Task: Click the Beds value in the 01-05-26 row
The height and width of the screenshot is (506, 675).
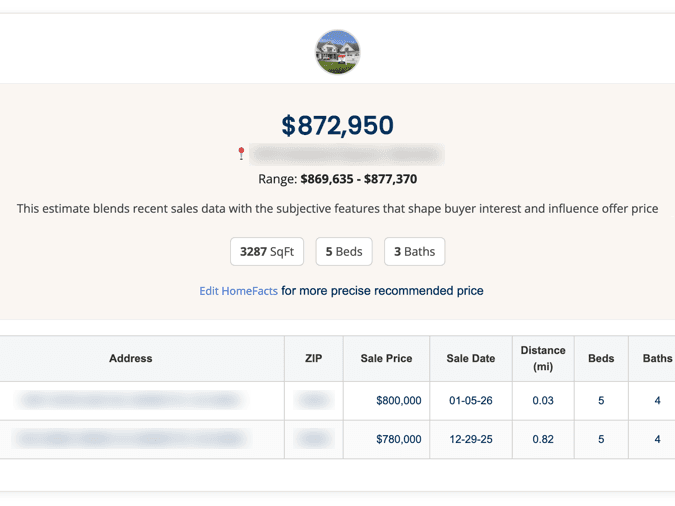Action: tap(601, 400)
